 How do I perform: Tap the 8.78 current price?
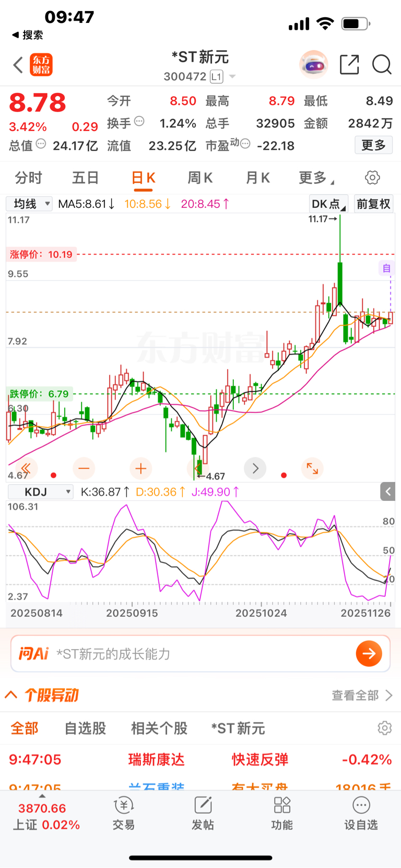(x=38, y=102)
